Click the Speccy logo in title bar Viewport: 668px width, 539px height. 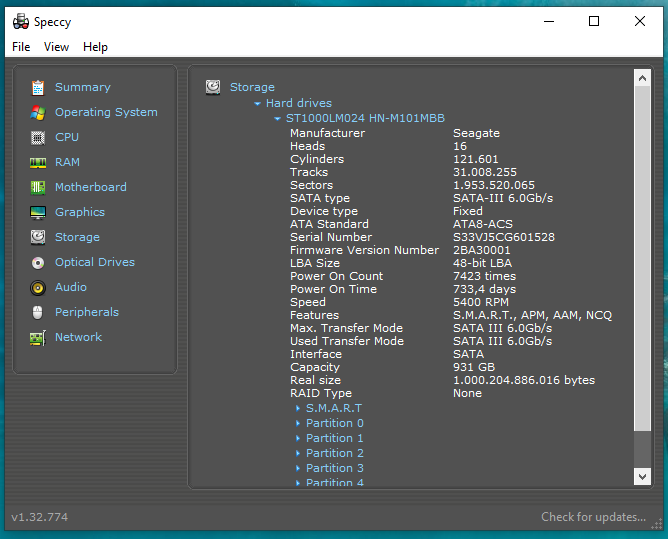click(x=20, y=21)
